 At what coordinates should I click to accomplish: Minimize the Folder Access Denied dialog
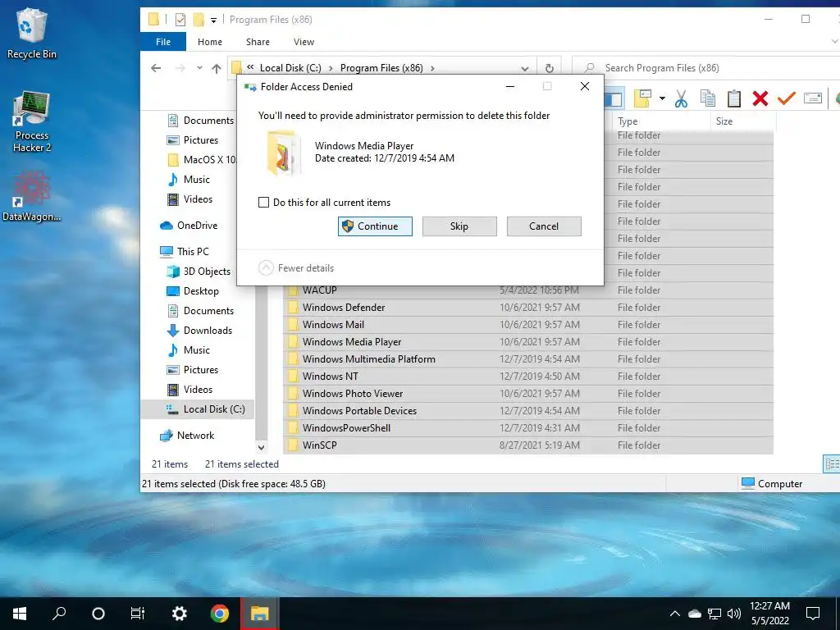click(510, 86)
